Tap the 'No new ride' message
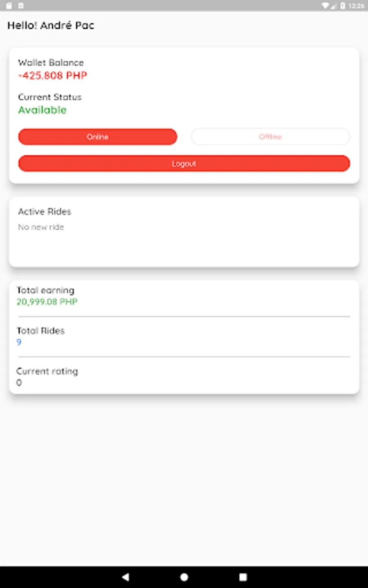Viewport: 368px width, 588px height. [x=41, y=227]
